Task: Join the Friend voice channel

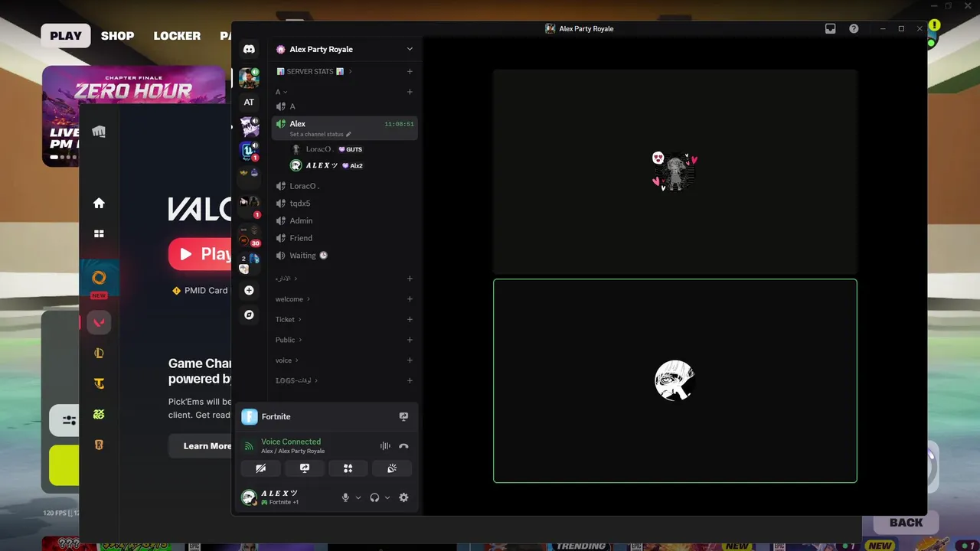Action: point(345,238)
